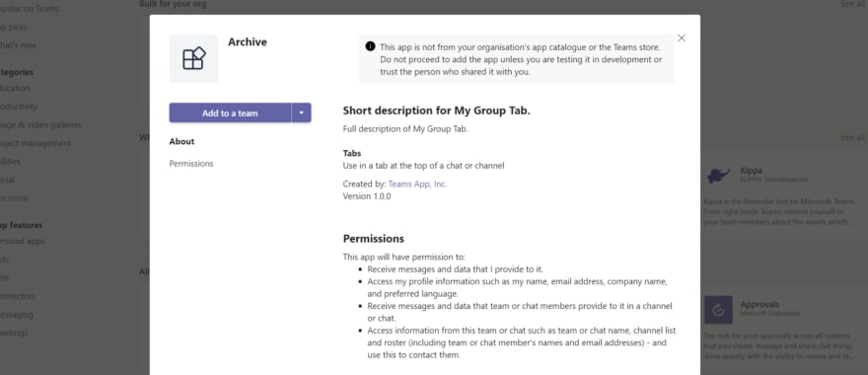Click the Archive app title
This screenshot has height=375, width=868.
pos(248,42)
